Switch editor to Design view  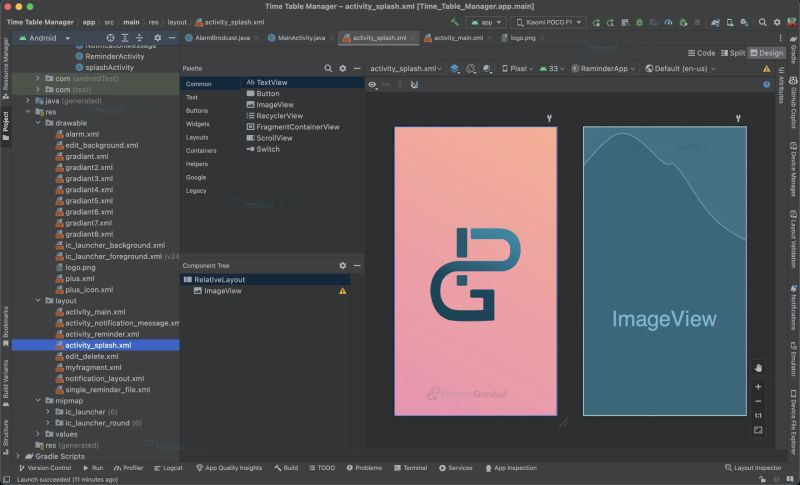click(767, 53)
